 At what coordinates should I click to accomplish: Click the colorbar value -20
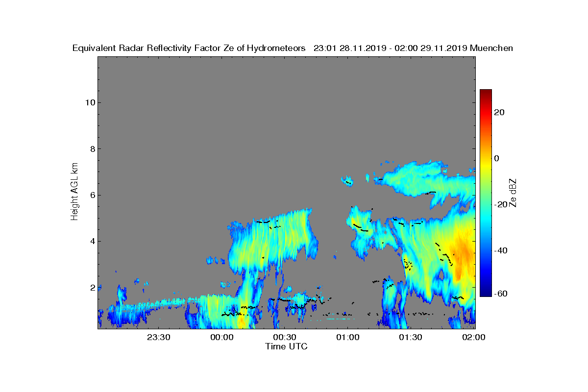499,204
